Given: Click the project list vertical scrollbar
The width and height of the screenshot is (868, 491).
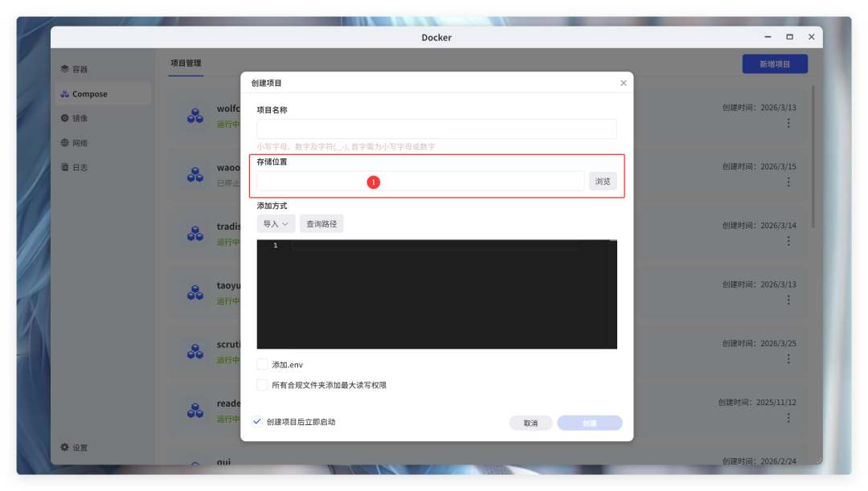Looking at the screenshot, I should pos(813,157).
